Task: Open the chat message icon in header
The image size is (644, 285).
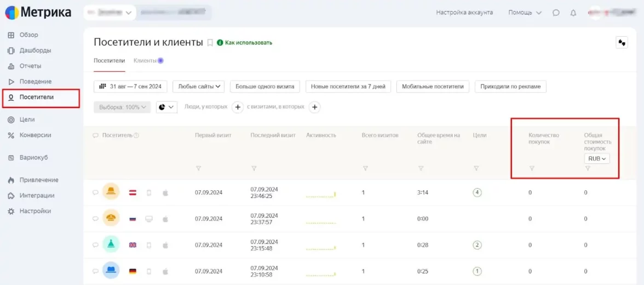Action: [x=556, y=13]
